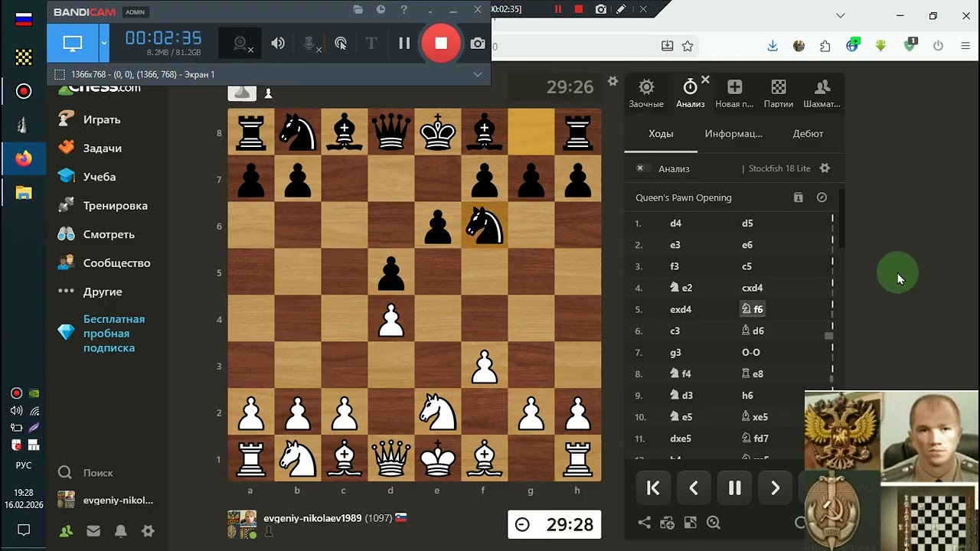Open Тренировка training section
The image size is (980, 551).
coord(115,205)
